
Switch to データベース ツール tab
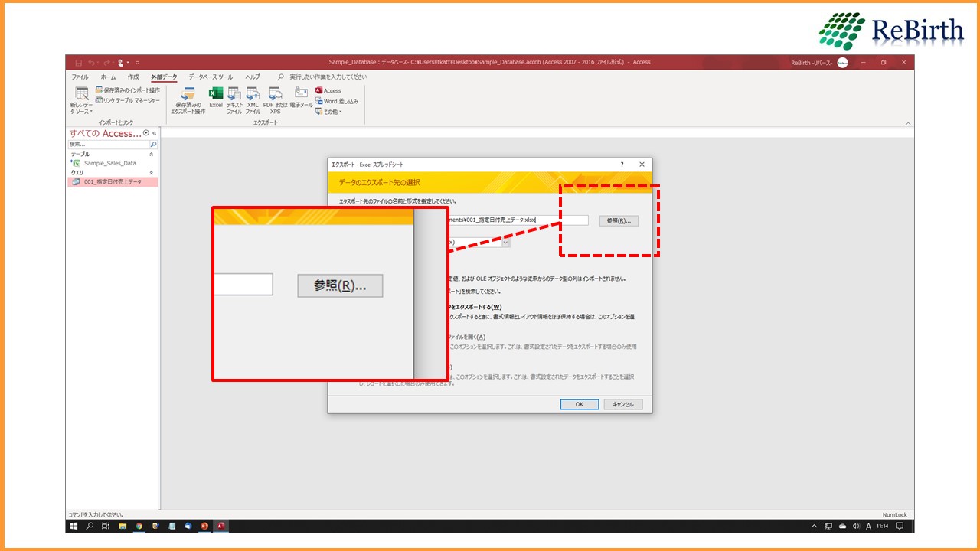click(x=211, y=77)
